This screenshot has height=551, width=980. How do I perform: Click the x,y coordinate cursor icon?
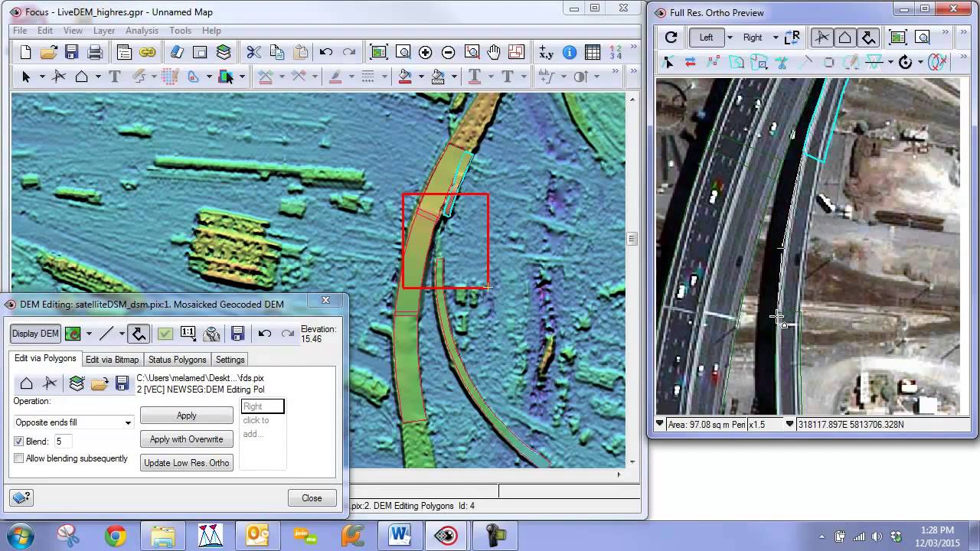(546, 52)
